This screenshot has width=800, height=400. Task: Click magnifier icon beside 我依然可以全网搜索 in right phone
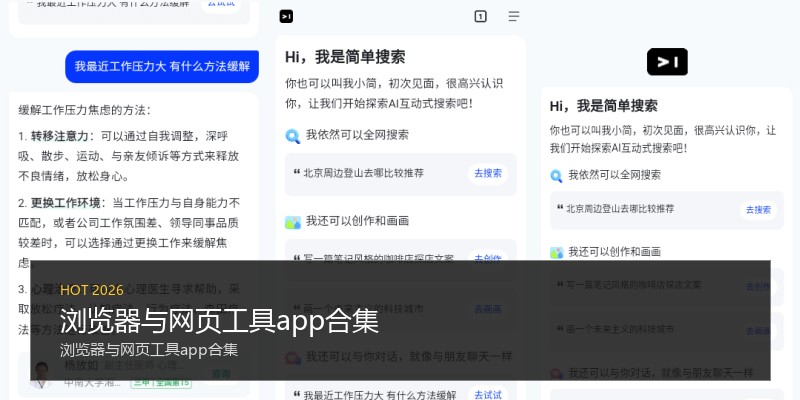tap(556, 176)
